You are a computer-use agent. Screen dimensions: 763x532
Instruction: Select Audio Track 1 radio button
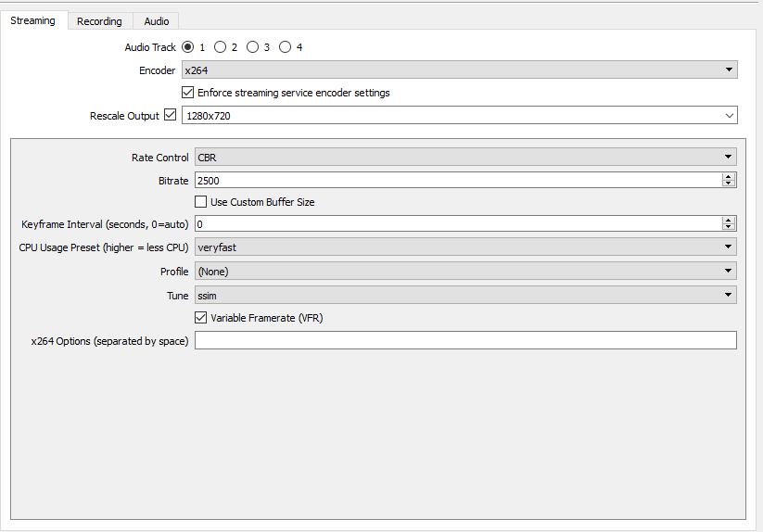(x=188, y=47)
